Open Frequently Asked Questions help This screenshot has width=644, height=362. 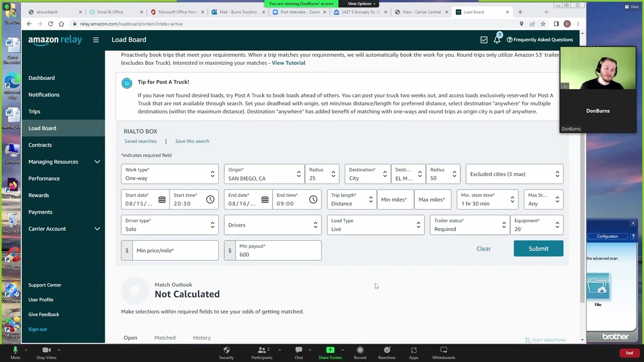click(x=539, y=40)
